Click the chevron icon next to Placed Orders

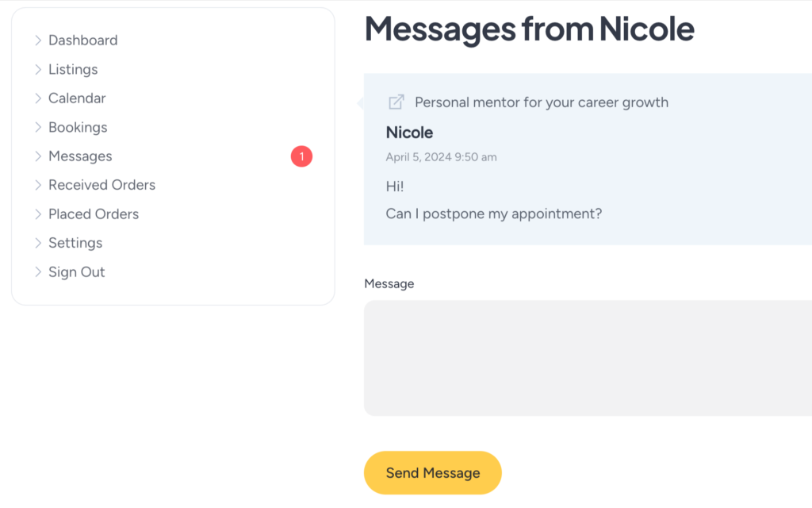(x=38, y=214)
